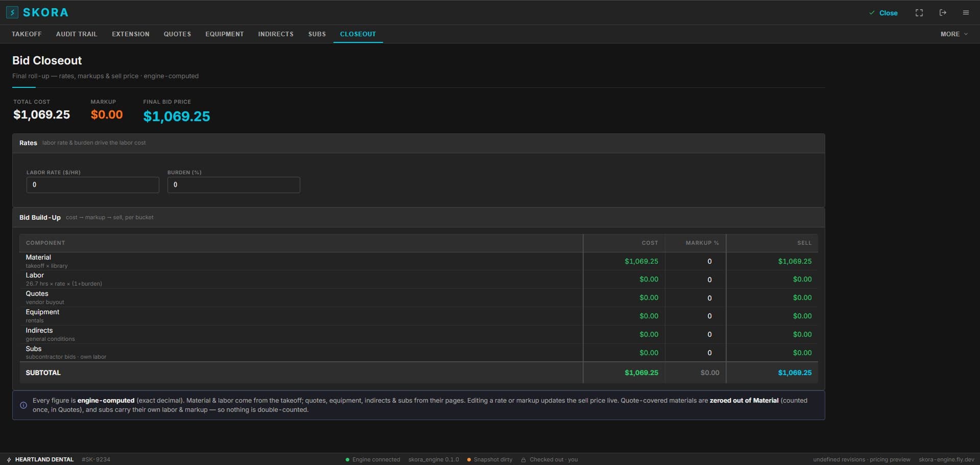Click the Labor component row label
This screenshot has width=980, height=465.
[35, 275]
